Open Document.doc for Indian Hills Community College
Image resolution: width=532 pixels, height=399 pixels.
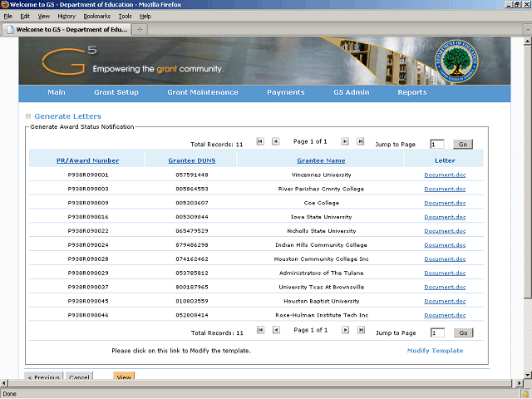point(445,244)
